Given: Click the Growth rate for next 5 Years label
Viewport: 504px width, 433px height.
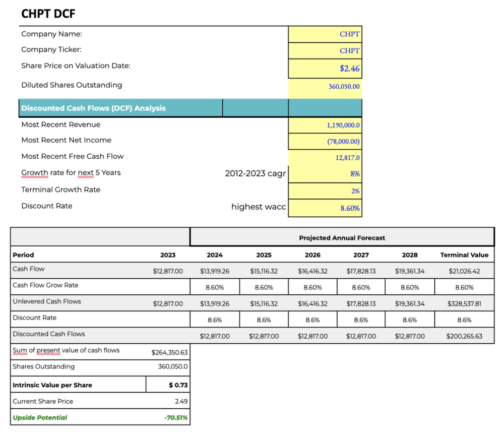Looking at the screenshot, I should 71,172.
